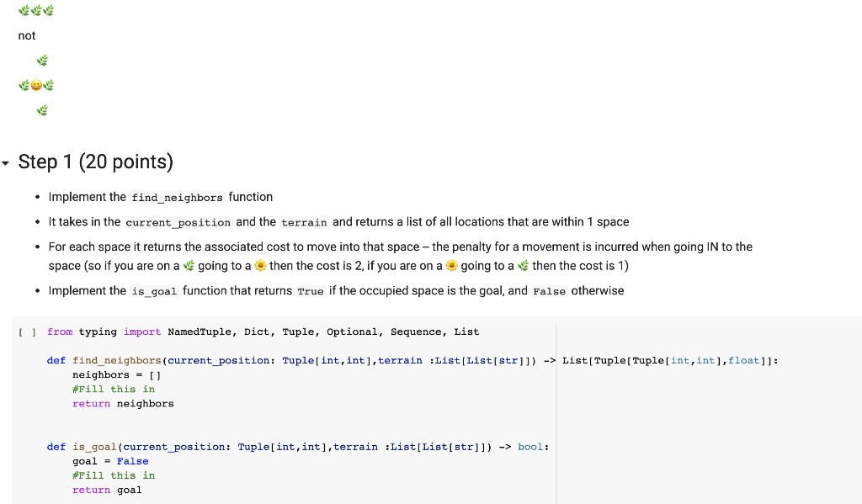Run the code cell via its brackets

(27, 332)
